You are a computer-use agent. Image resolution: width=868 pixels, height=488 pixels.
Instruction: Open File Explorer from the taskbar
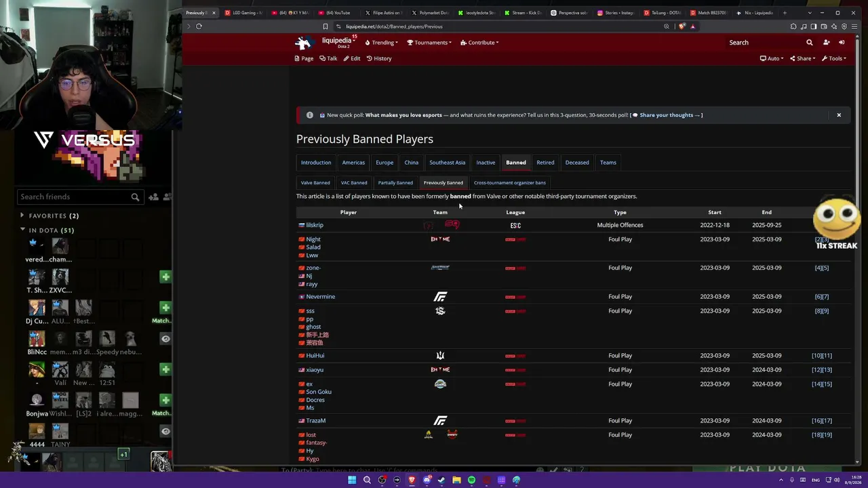(456, 480)
